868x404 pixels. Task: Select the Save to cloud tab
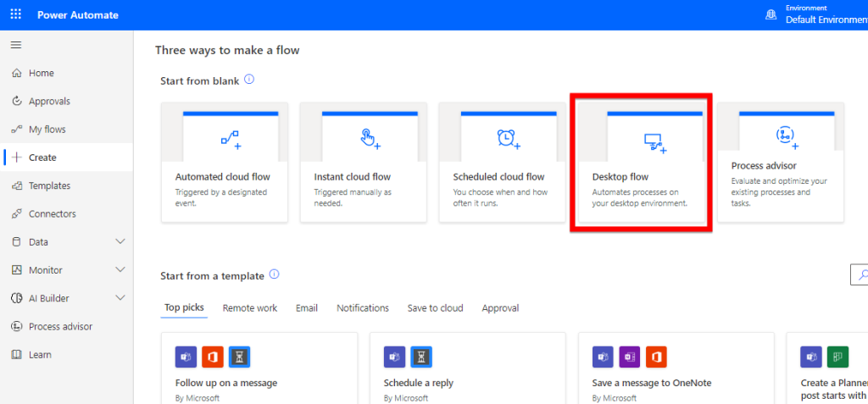click(435, 308)
